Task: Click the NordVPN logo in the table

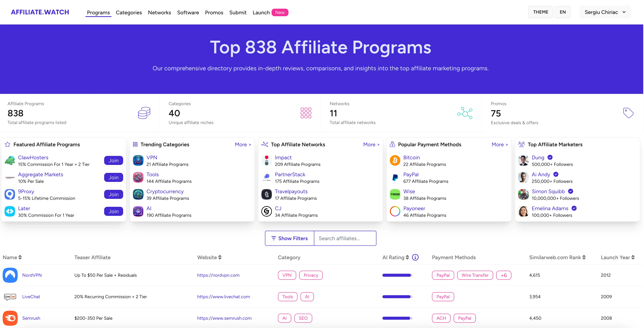Action: [10, 275]
